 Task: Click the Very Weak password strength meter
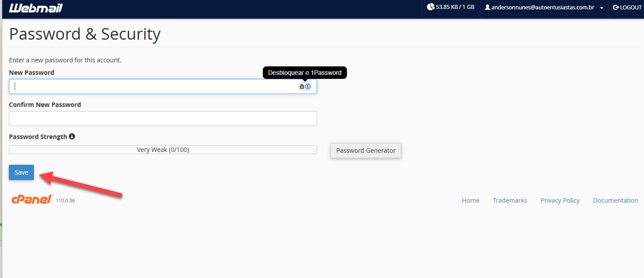pos(163,150)
